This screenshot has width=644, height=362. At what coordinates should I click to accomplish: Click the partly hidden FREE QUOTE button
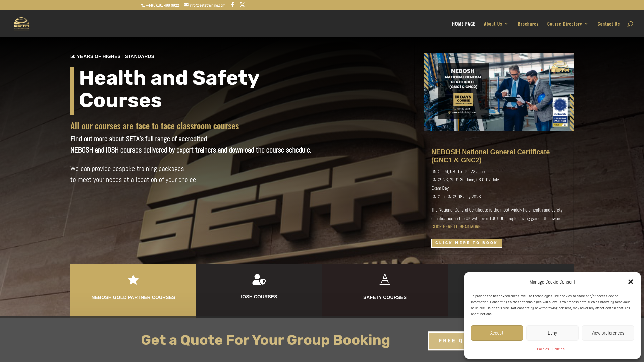pos(446,341)
